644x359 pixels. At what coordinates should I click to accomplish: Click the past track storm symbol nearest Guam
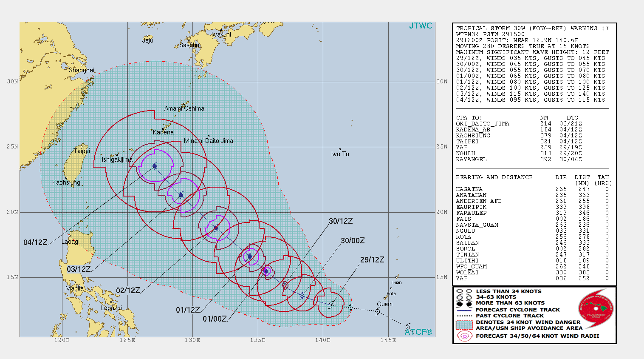(377, 312)
